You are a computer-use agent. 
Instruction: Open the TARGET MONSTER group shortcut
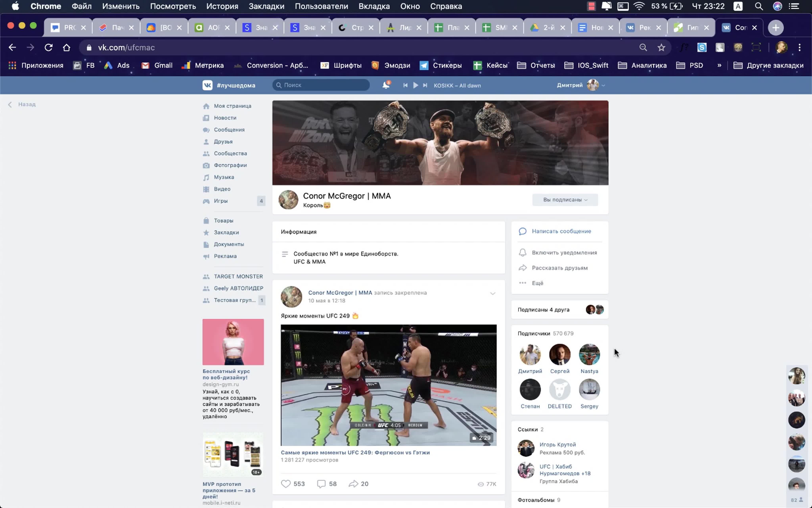[238, 276]
